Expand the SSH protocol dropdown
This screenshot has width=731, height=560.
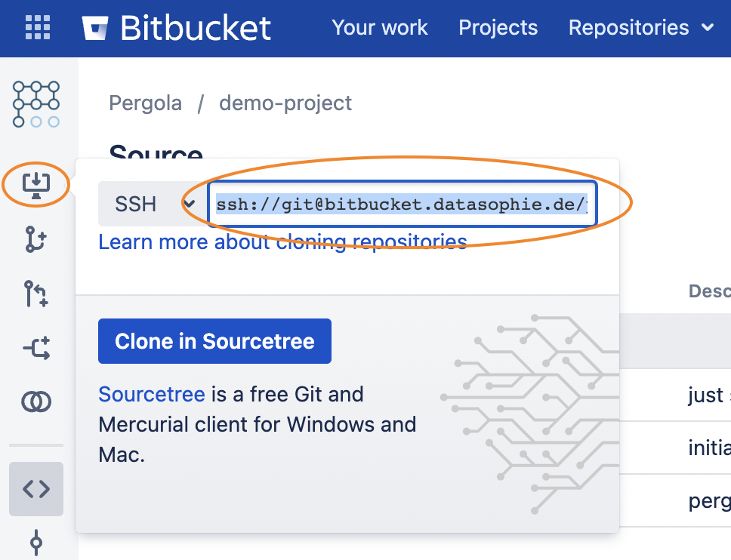click(x=153, y=204)
